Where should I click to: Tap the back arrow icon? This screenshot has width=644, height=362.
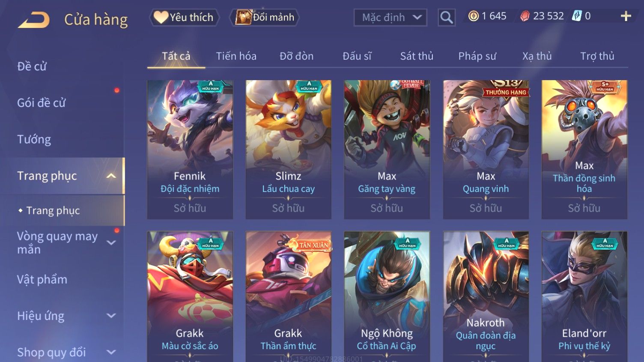click(x=34, y=20)
